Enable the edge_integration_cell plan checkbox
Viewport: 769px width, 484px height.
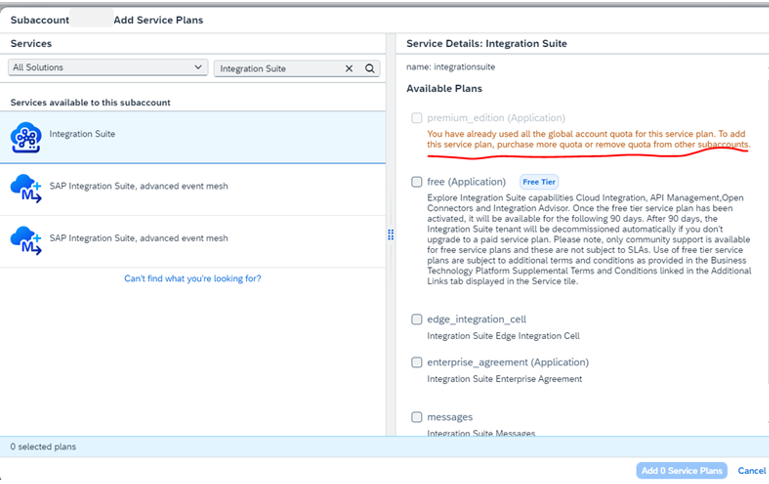coord(416,319)
